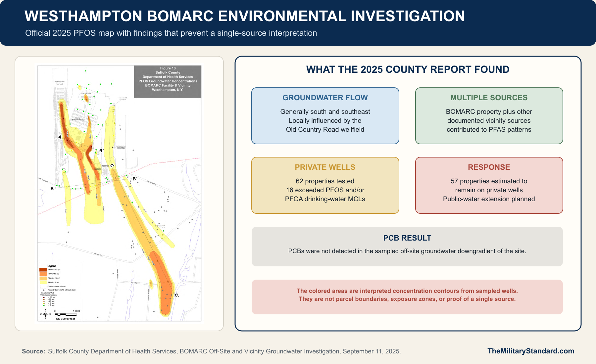Click the 'PCB RESULT' heading

point(407,238)
